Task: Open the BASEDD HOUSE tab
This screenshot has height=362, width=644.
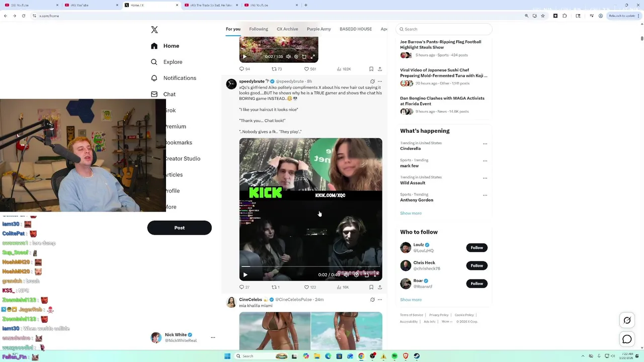Action: tap(356, 29)
